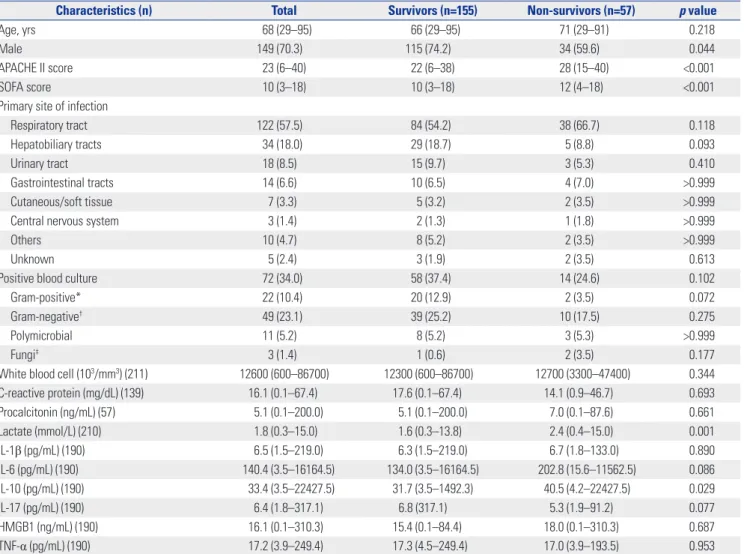
Task: Click the 'Gram-positive*' row label
Action: tap(46, 297)
